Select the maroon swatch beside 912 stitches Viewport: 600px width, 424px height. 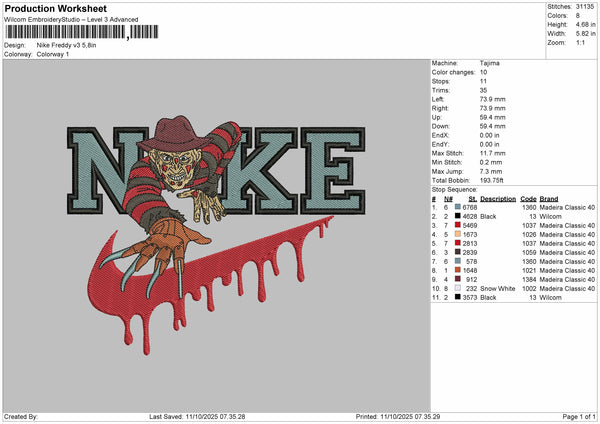(x=458, y=279)
